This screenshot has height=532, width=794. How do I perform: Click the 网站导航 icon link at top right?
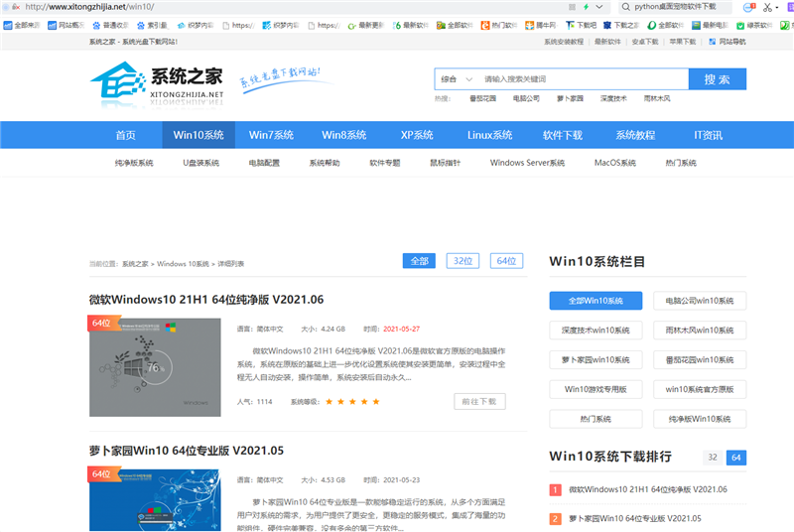[726, 42]
